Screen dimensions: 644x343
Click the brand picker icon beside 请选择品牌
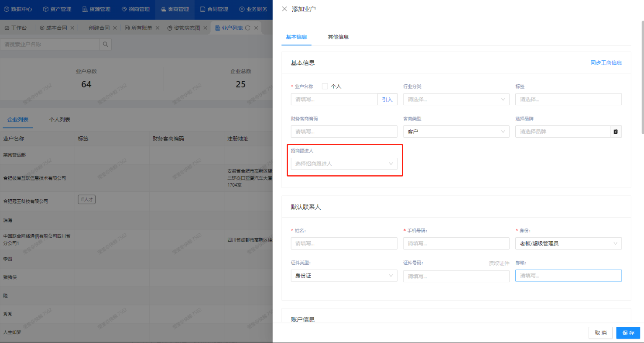coord(616,132)
